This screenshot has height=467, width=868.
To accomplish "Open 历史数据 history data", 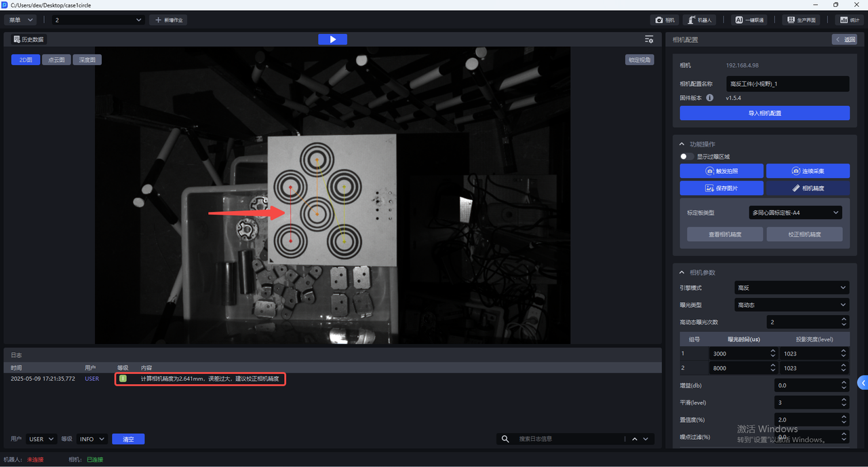I will click(x=28, y=39).
